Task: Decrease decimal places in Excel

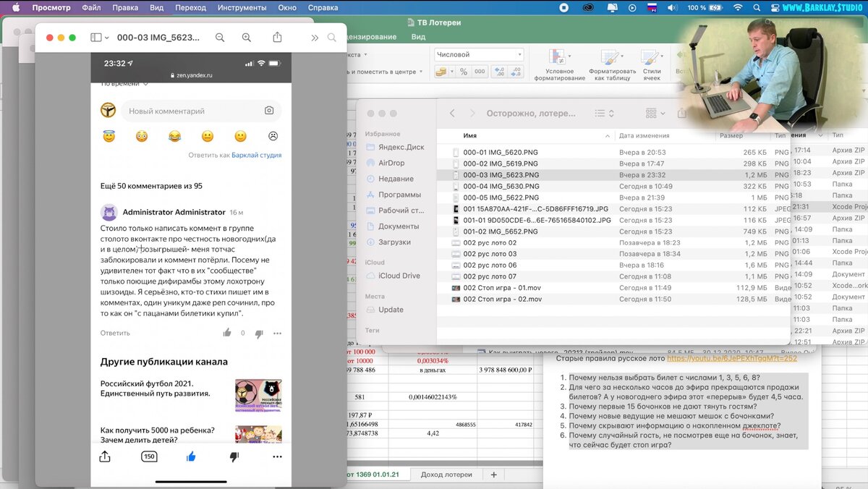Action: point(516,72)
